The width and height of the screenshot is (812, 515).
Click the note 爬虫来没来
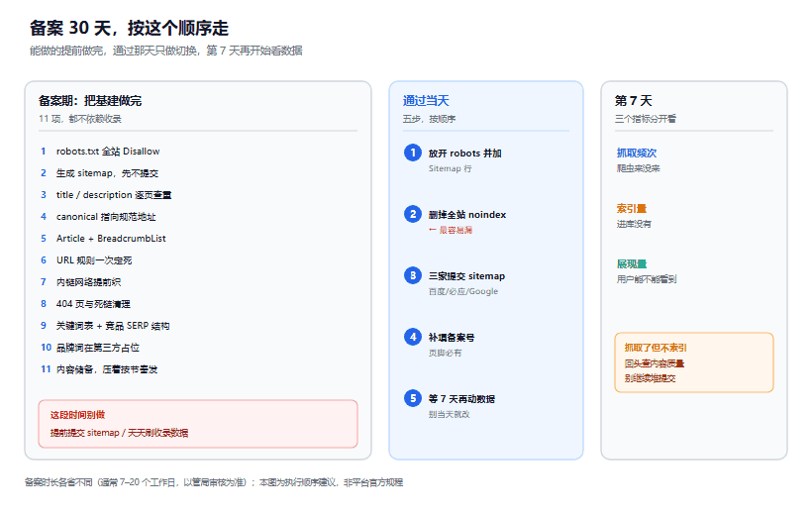pyautogui.click(x=638, y=168)
